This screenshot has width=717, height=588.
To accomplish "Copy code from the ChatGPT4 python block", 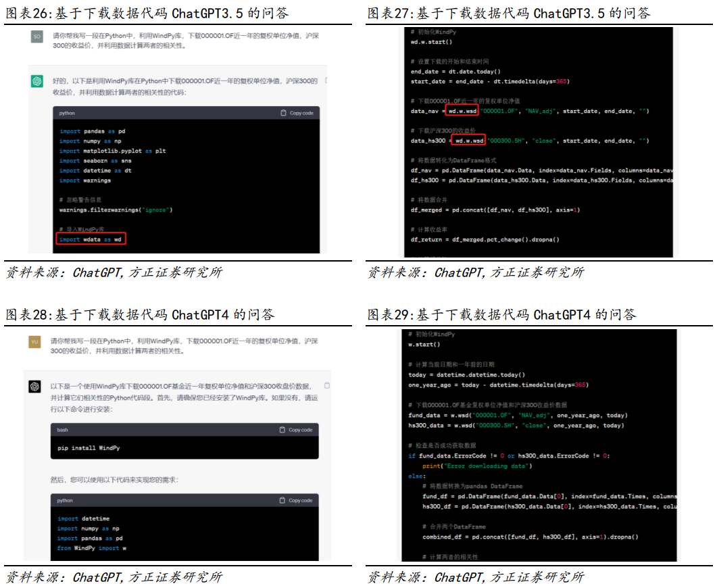I will (296, 500).
